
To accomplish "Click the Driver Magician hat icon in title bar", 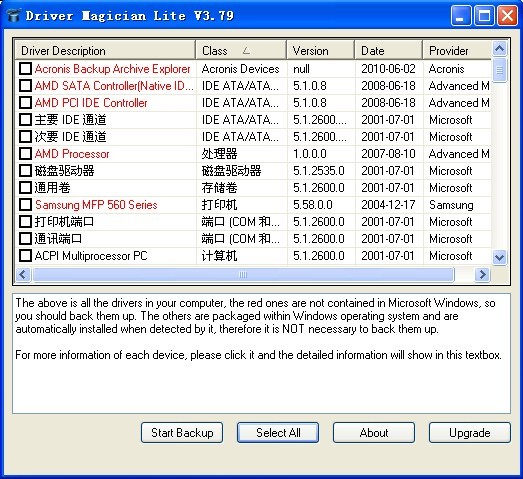I will click(x=14, y=16).
